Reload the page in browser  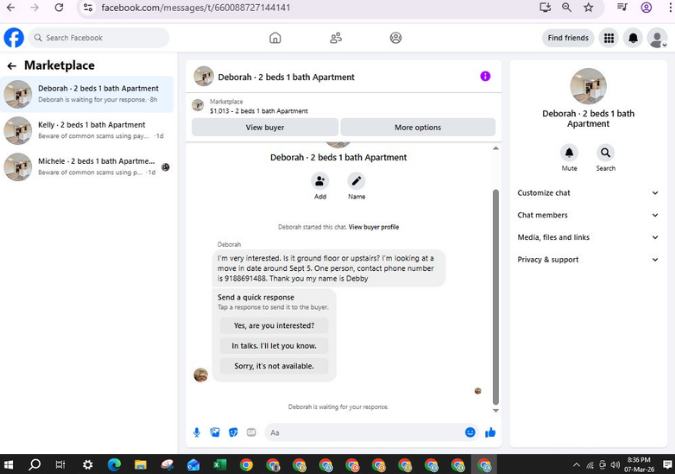59,7
